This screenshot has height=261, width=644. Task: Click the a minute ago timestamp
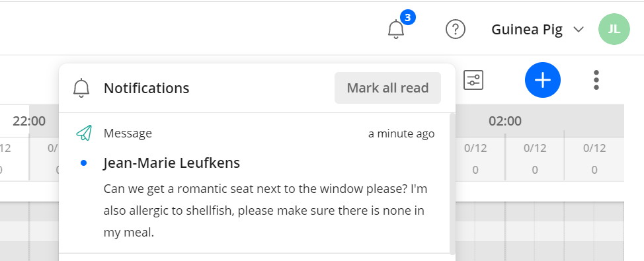click(401, 133)
